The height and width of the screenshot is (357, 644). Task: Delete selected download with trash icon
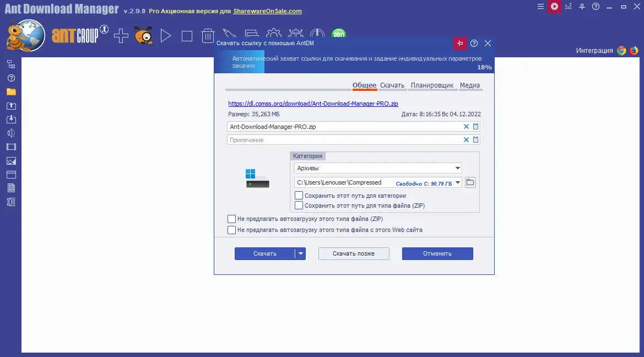coord(207,35)
